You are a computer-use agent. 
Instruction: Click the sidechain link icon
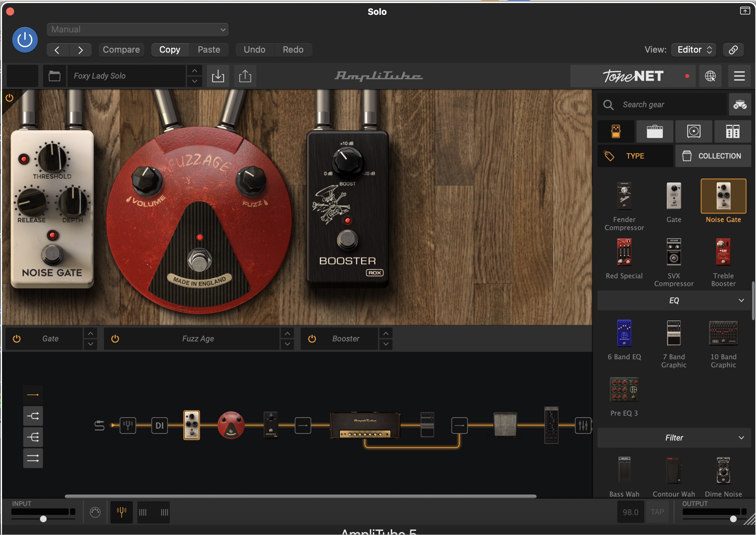click(x=733, y=50)
